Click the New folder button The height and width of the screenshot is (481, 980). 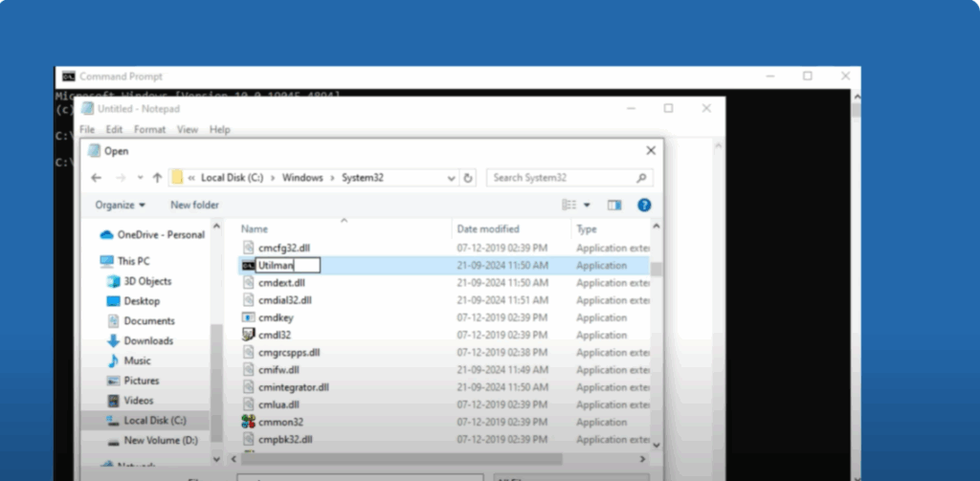click(194, 205)
